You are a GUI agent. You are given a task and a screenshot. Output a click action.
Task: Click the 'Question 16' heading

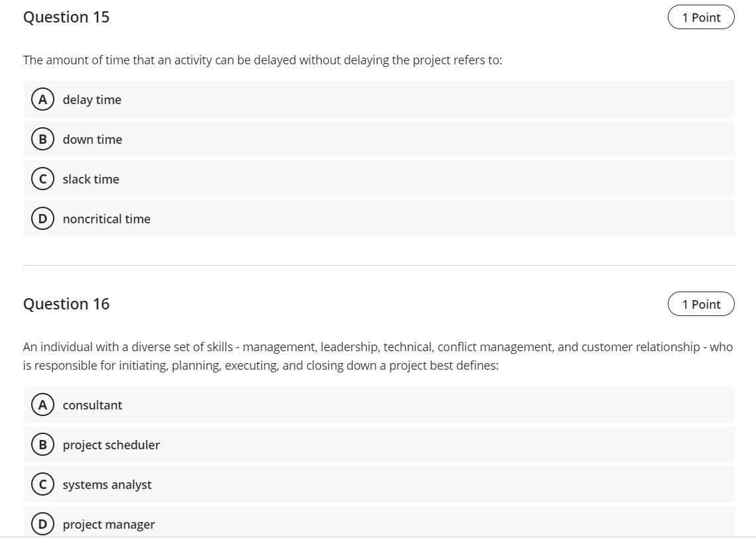pyautogui.click(x=66, y=304)
